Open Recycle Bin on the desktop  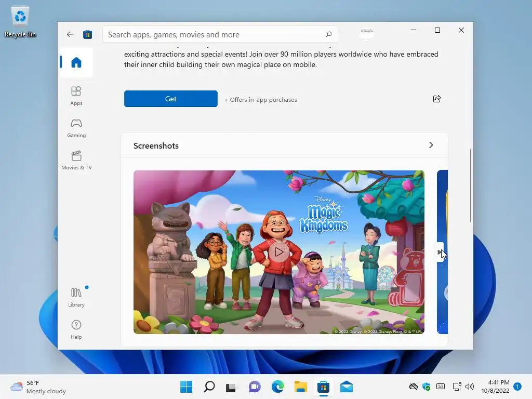20,22
